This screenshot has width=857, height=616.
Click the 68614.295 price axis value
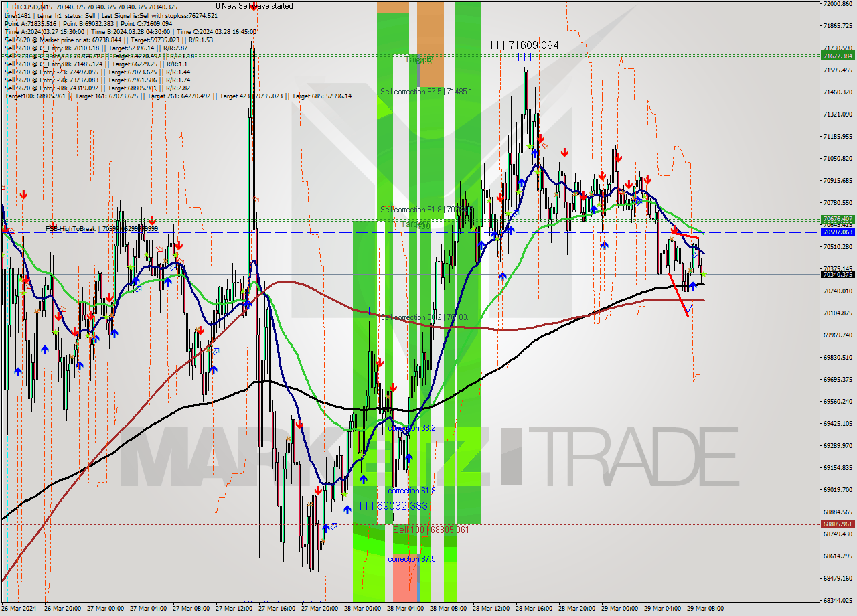click(837, 556)
